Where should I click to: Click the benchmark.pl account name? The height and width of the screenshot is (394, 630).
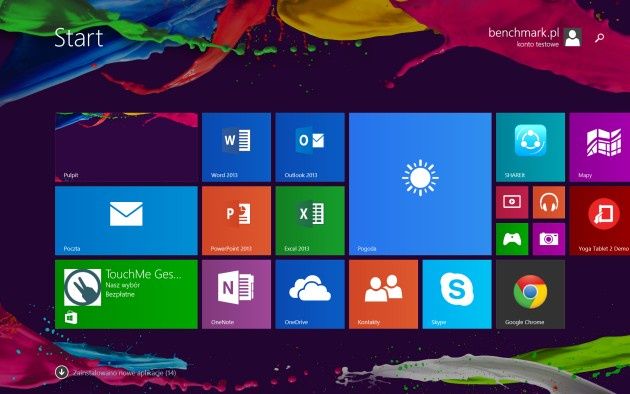click(x=523, y=33)
